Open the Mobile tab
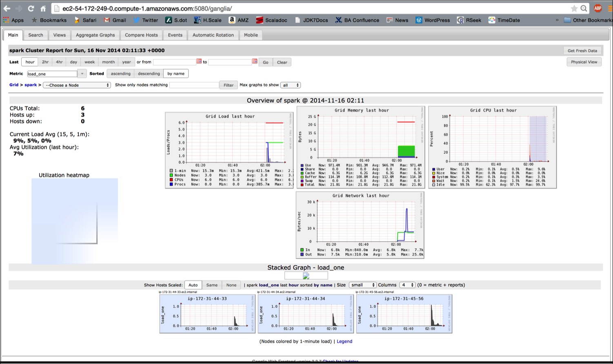The height and width of the screenshot is (364, 613). [x=251, y=35]
